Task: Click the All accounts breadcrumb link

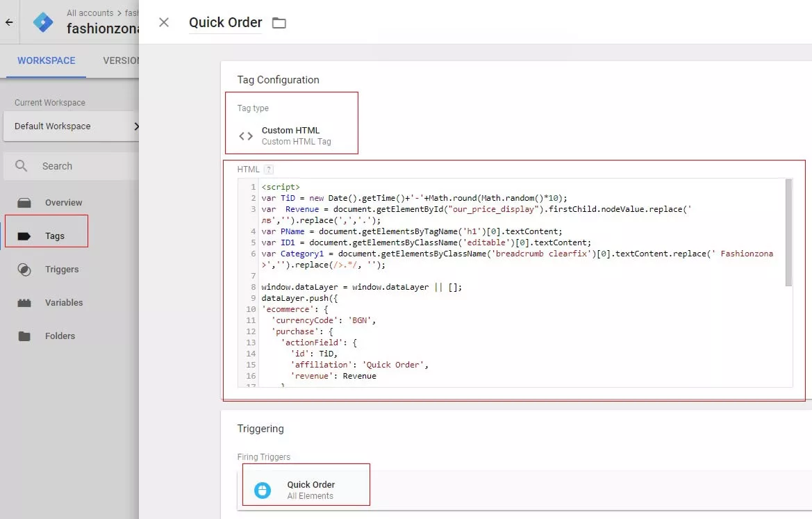Action: pyautogui.click(x=90, y=13)
